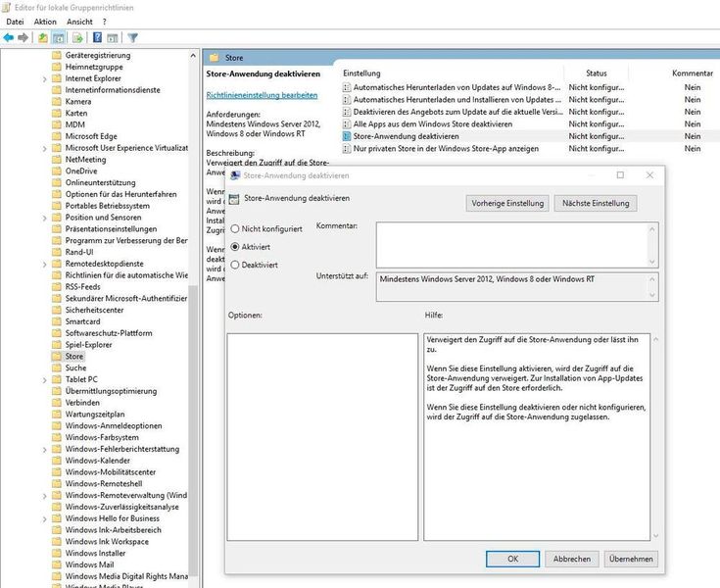Screen dimensions: 720x588
Task: Open the ? help menu
Action: click(x=104, y=22)
